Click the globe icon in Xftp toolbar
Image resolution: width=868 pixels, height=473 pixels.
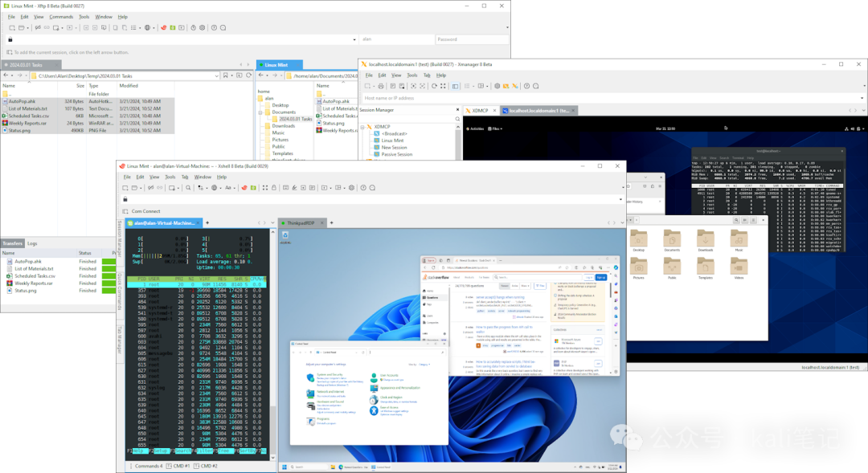[x=147, y=27]
